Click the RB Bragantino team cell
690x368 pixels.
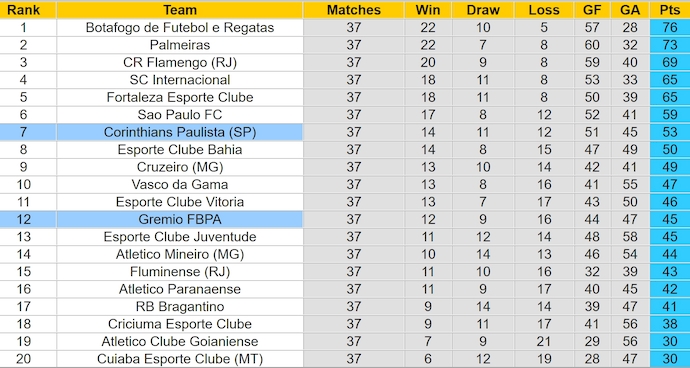pyautogui.click(x=180, y=306)
